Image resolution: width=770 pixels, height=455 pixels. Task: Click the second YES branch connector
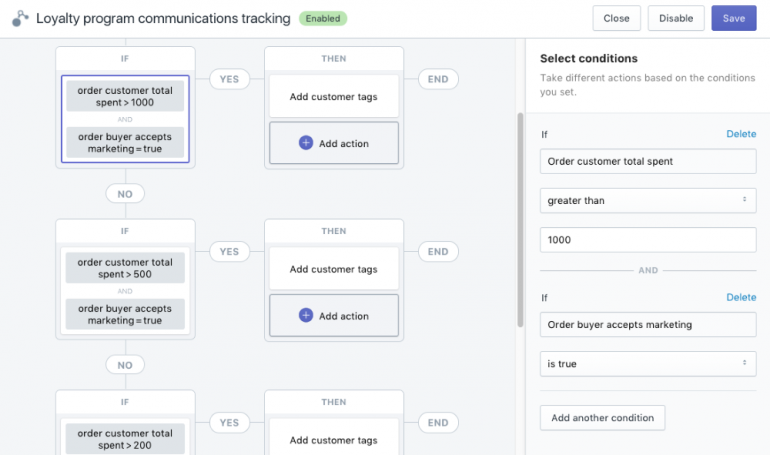(x=229, y=252)
